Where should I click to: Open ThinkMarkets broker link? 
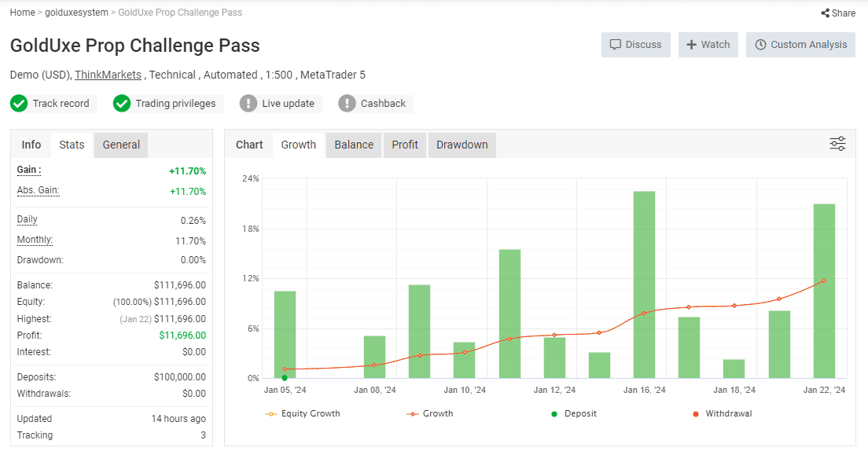(108, 75)
